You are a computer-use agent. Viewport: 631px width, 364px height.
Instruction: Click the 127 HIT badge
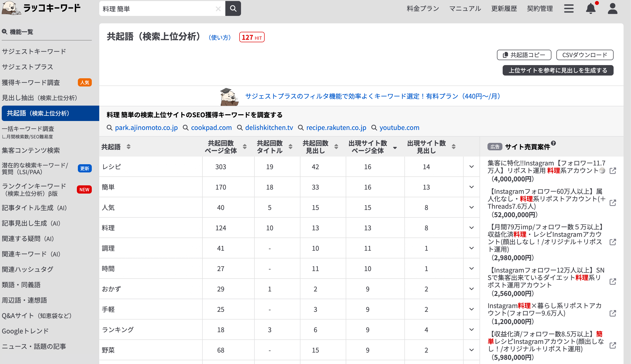252,37
